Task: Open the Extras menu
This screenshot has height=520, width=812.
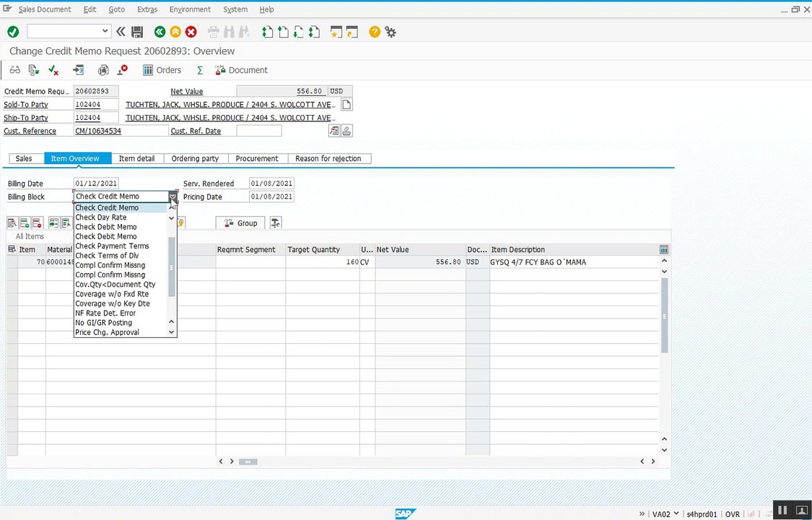Action: click(147, 9)
